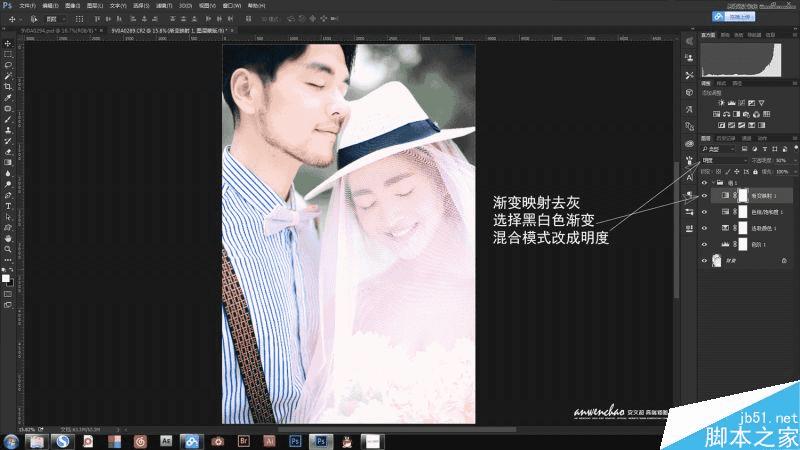Toggle Lock transparent pixels
The height and width of the screenshot is (450, 800).
click(718, 172)
